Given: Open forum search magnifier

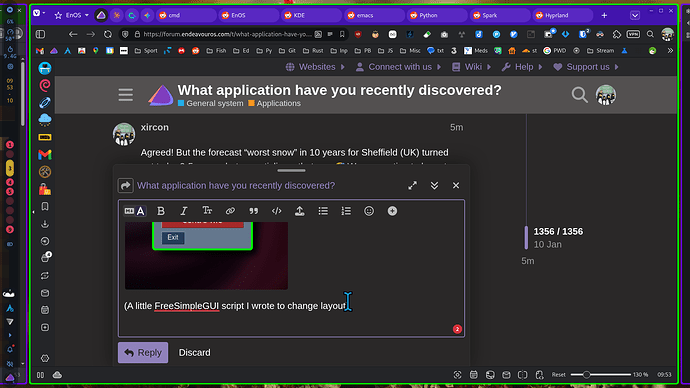Looking at the screenshot, I should [x=580, y=95].
